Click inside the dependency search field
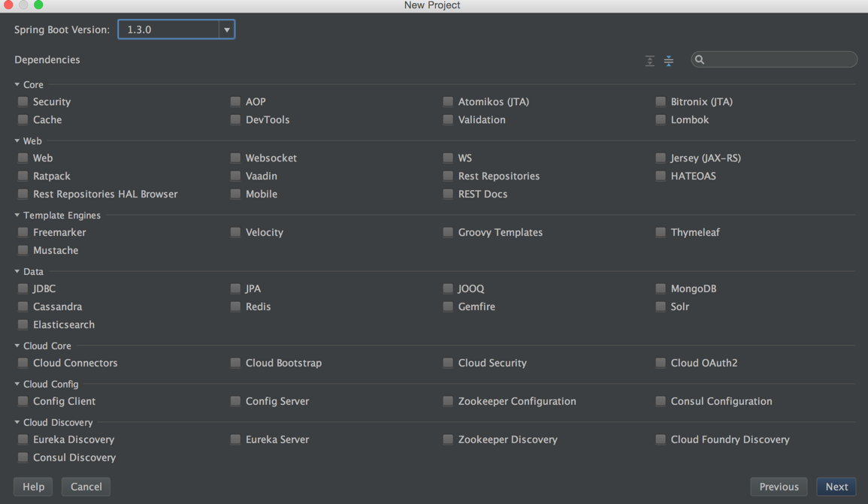The image size is (868, 504). (774, 59)
